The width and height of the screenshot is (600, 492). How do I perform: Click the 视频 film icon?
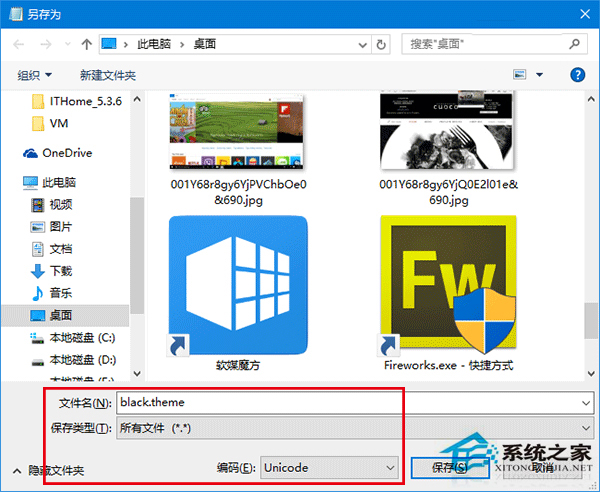click(x=38, y=205)
